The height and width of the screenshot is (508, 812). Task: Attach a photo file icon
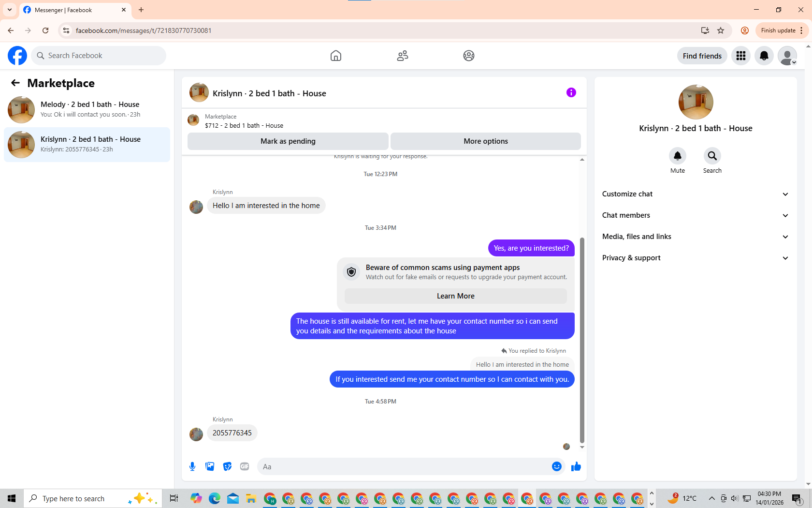pyautogui.click(x=210, y=466)
